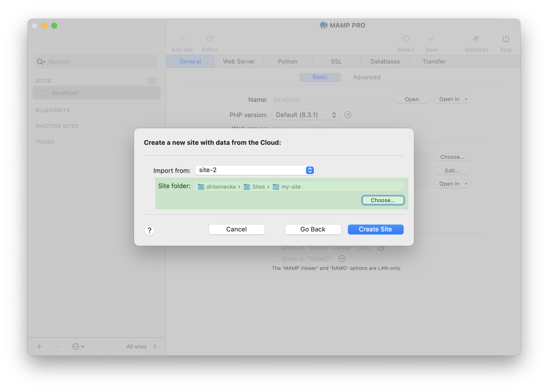Click the help question mark icon

pos(149,230)
